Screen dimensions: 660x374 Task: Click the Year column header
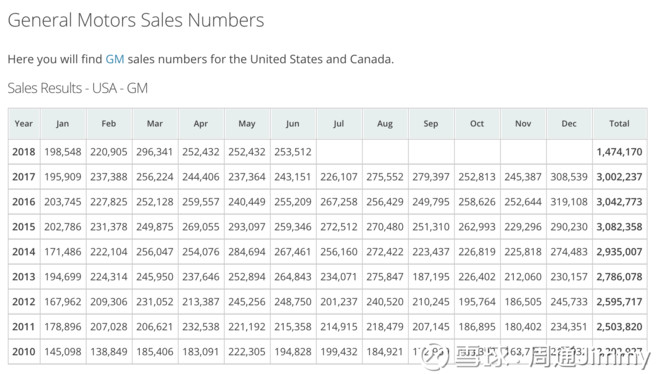pos(24,124)
